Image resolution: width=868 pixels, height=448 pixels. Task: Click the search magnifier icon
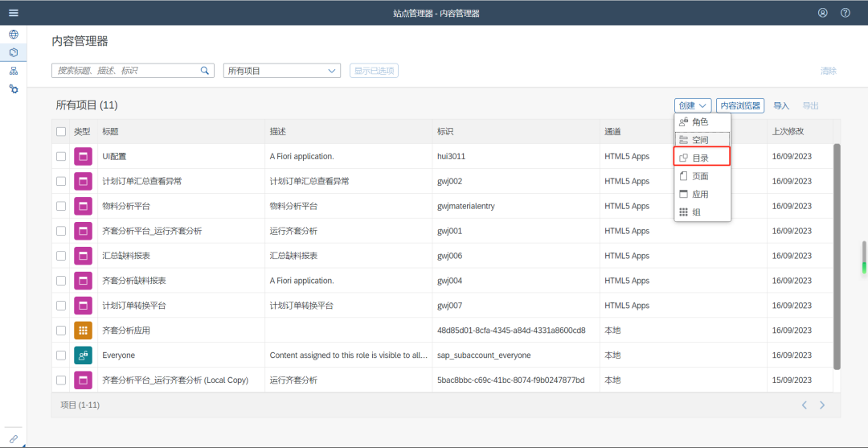(204, 70)
